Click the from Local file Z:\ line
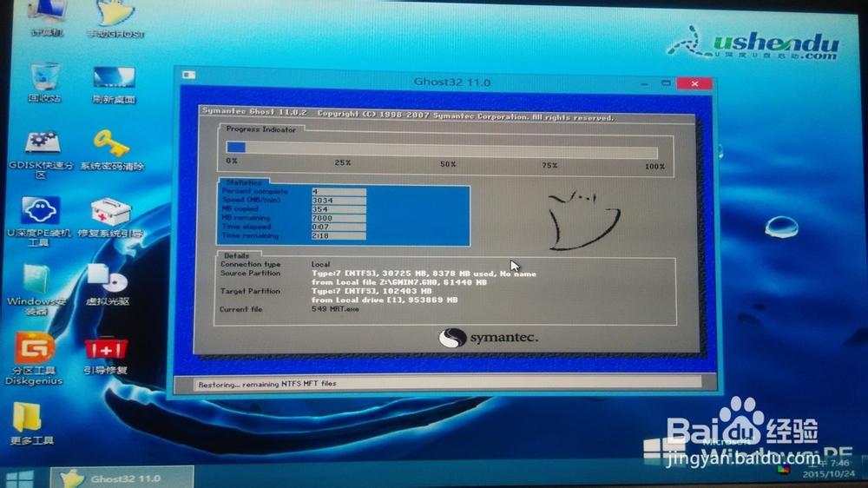868x488 pixels. tap(399, 282)
